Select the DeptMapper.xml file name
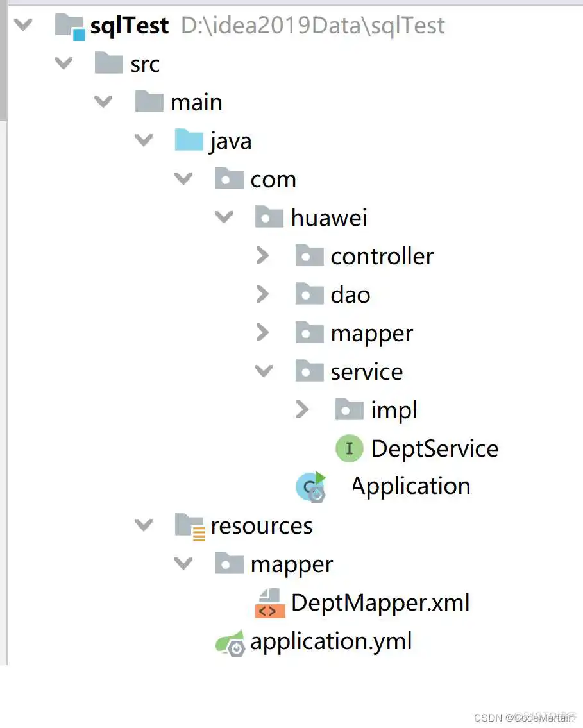Screen dimensions: 583x728 click(x=380, y=603)
